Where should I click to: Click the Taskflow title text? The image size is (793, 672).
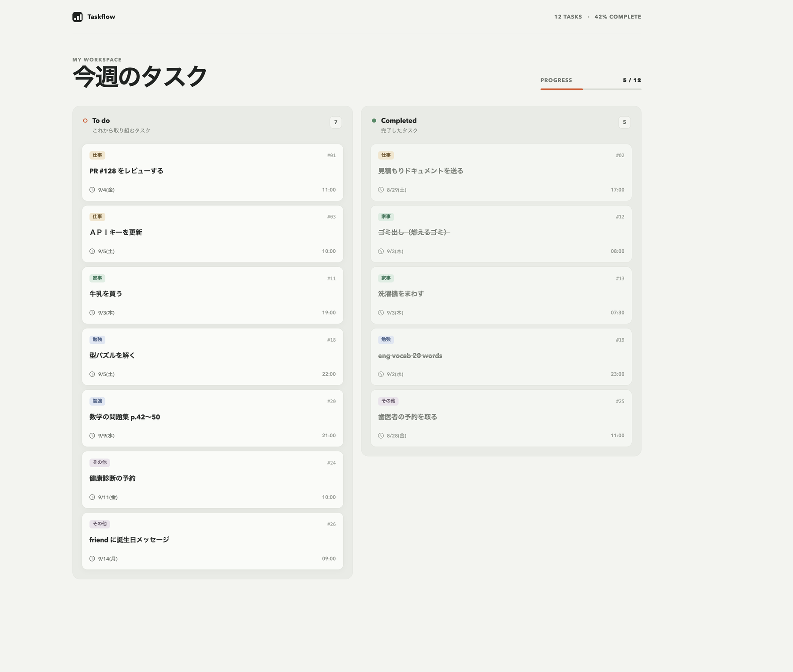click(x=101, y=17)
